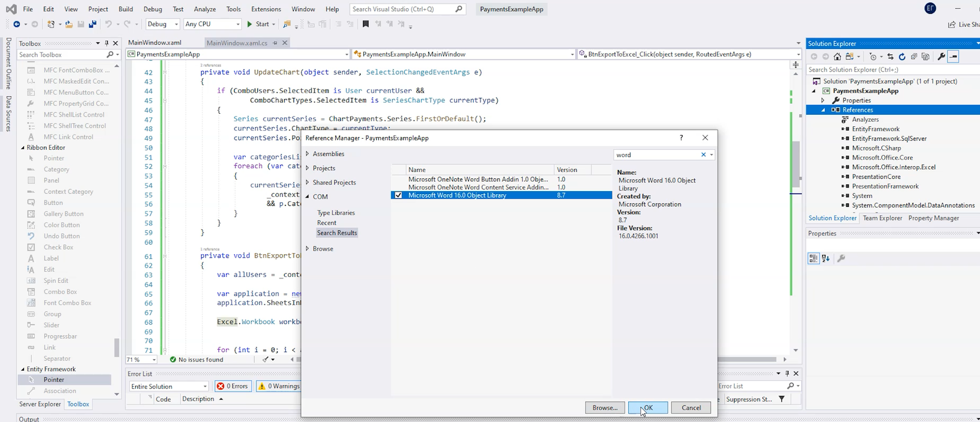This screenshot has width=980, height=422.
Task: Expand Projects in Reference Manager
Action: [307, 168]
